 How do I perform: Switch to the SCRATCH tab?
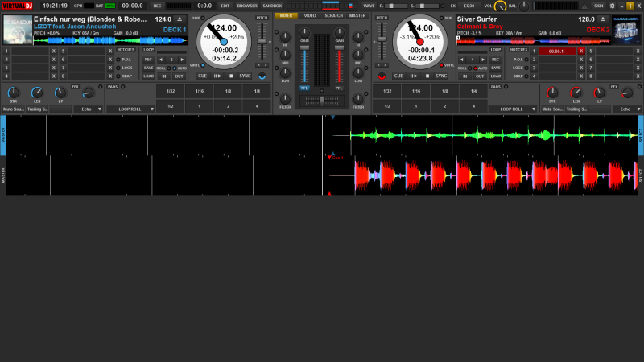(333, 15)
